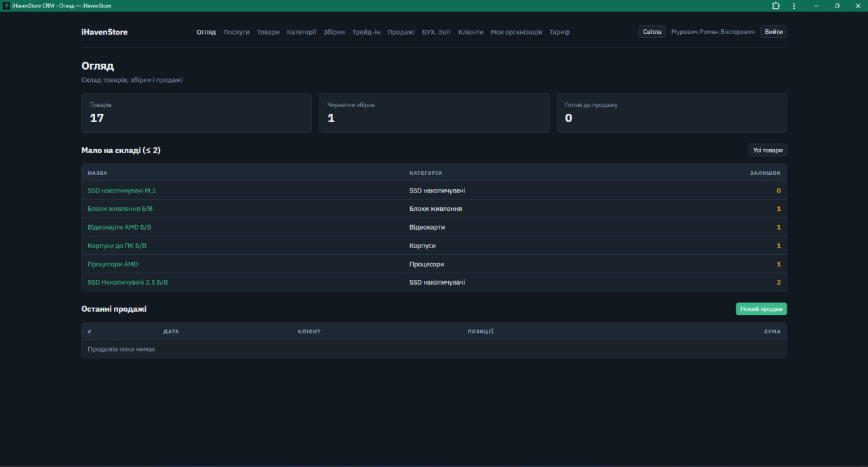This screenshot has height=467, width=868.
Task: Click the iHavenStore app icon in title bar
Action: coord(6,5)
